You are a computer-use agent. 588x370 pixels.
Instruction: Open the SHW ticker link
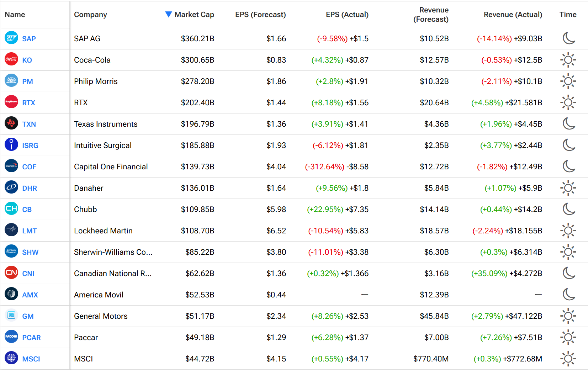pos(30,252)
